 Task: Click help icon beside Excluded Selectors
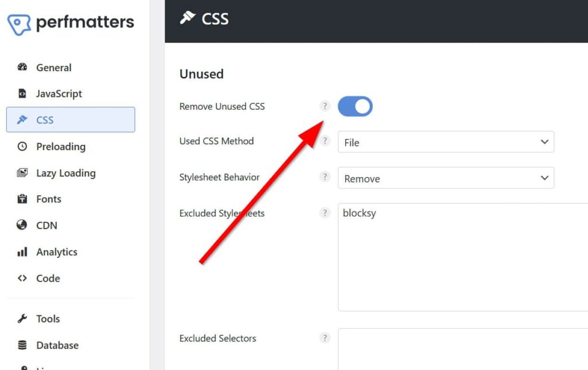coord(325,338)
